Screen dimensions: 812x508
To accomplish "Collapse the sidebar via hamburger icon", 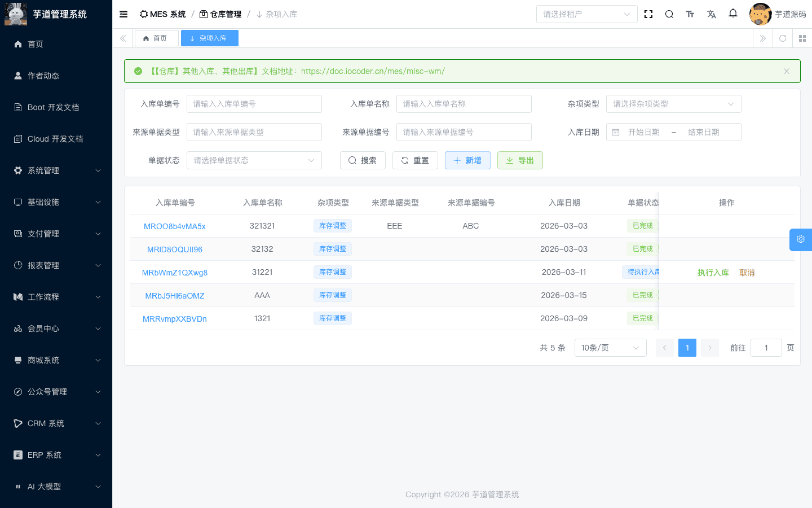I will 123,14.
